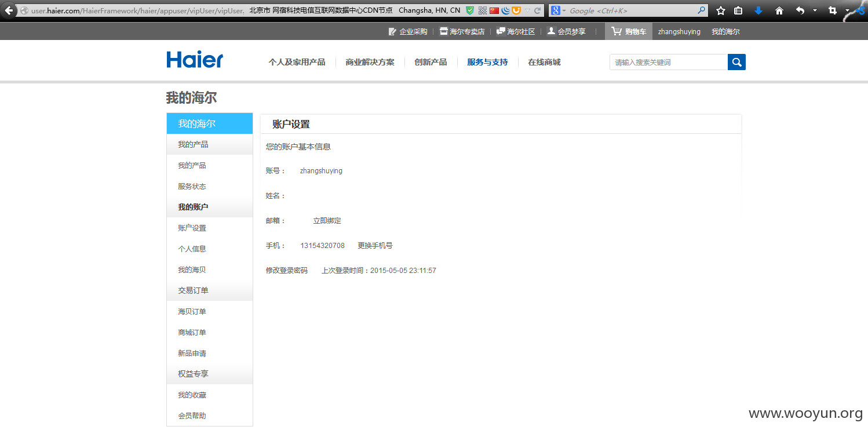Open 账户设置 in the sidebar
This screenshot has height=430, width=868.
(x=192, y=228)
